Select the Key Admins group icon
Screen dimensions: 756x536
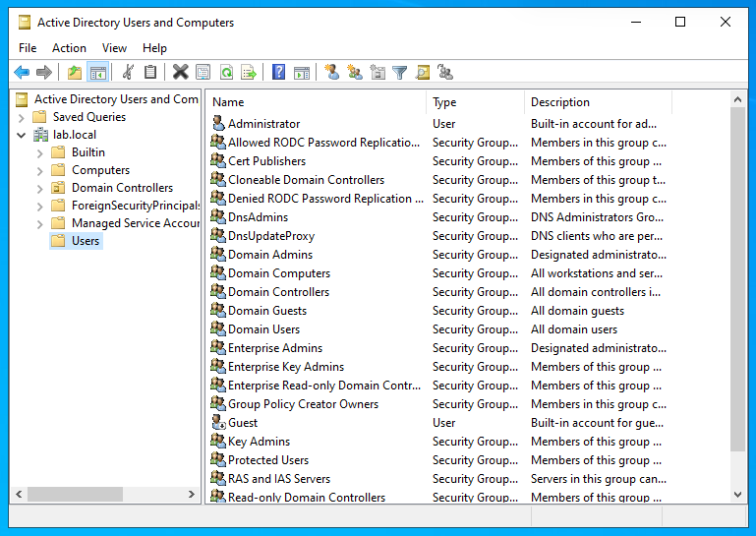[218, 441]
